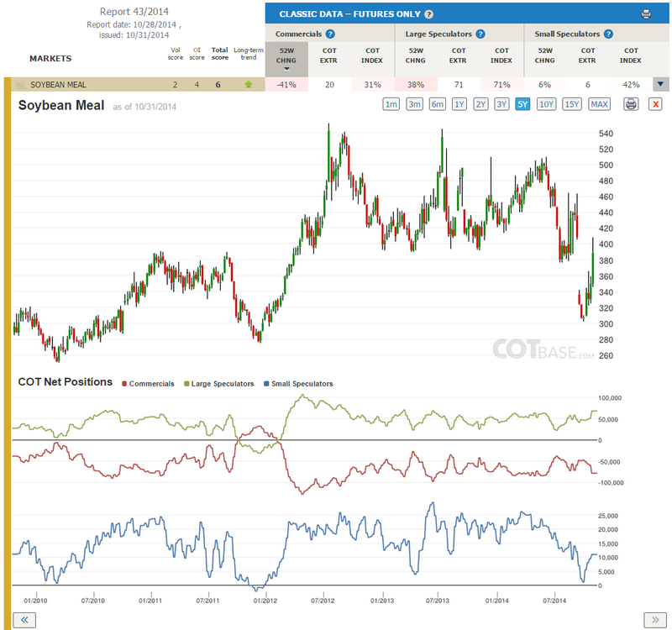Select the 6m time range
672x630 pixels.
click(x=437, y=104)
